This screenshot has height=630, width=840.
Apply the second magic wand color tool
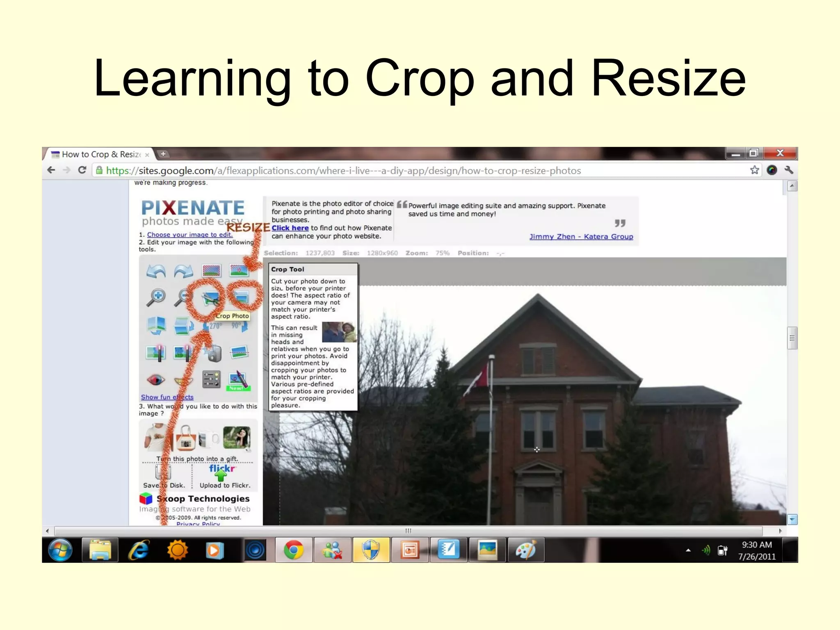click(183, 353)
